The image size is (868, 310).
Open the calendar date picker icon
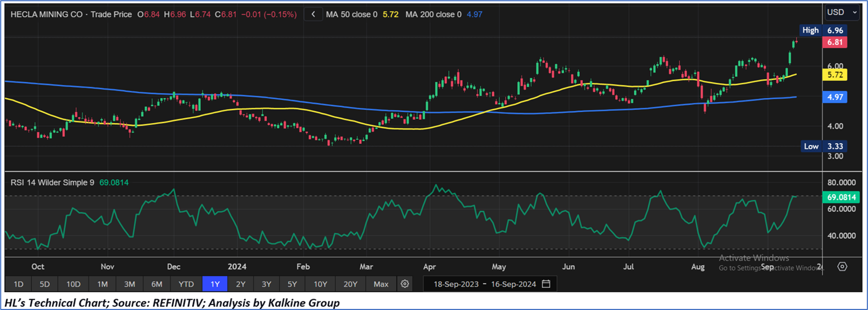coord(546,284)
